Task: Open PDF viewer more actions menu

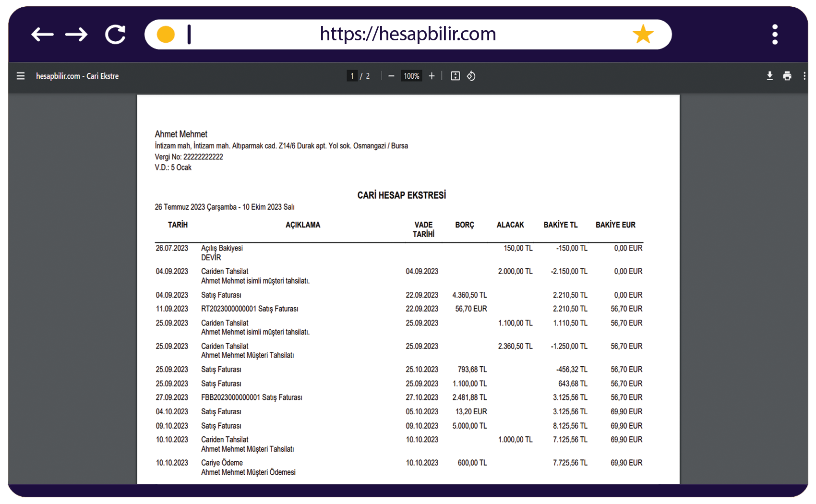Action: pos(804,76)
